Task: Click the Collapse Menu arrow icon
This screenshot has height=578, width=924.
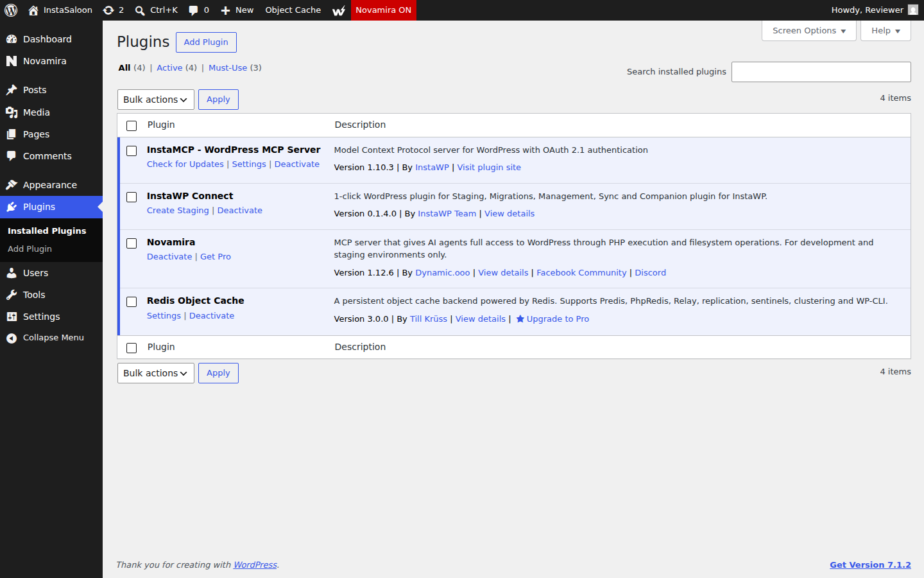Action: tap(12, 338)
